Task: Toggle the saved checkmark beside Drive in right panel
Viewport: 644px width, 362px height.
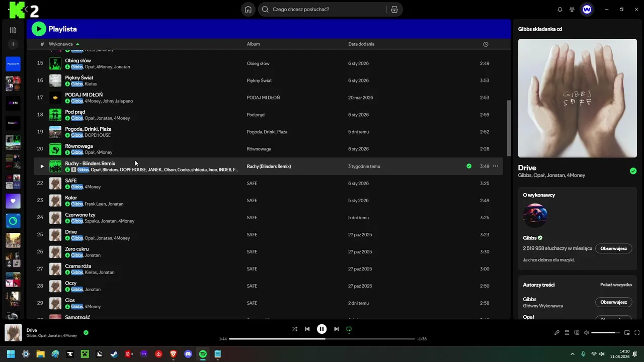Action: (633, 171)
